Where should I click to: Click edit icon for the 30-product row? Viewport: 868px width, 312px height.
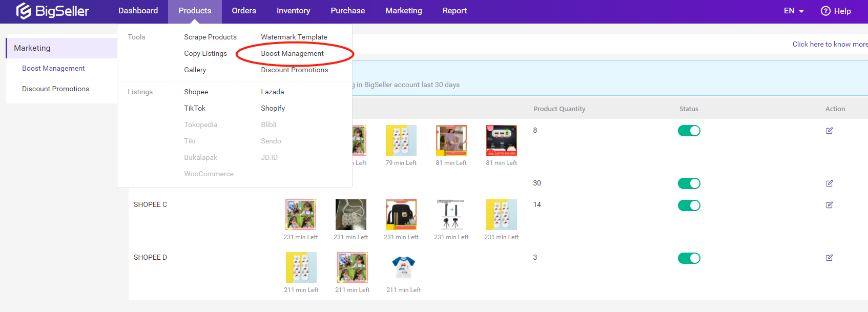[x=829, y=183]
